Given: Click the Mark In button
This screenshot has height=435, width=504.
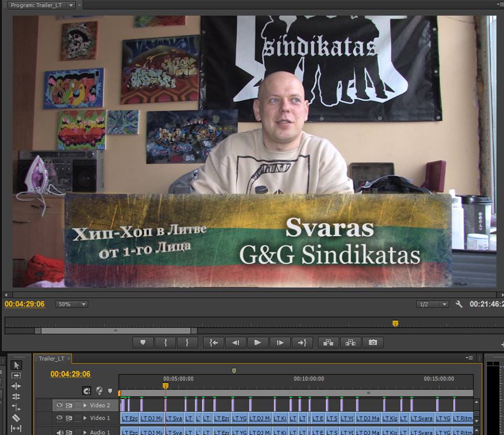Looking at the screenshot, I should click(165, 343).
